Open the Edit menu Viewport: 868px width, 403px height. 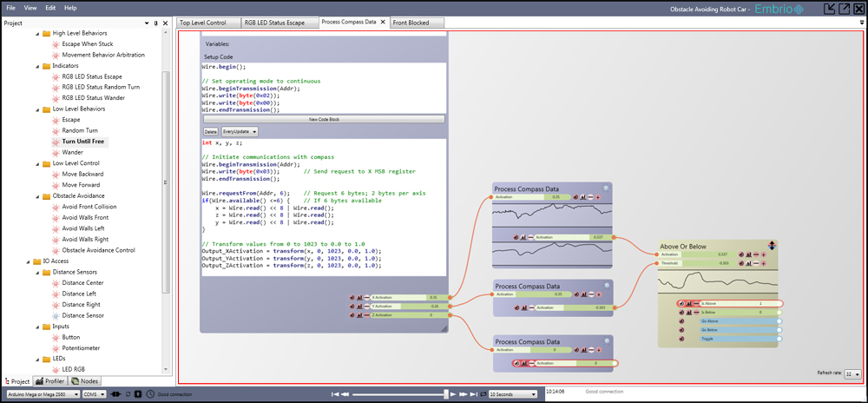pyautogui.click(x=50, y=9)
